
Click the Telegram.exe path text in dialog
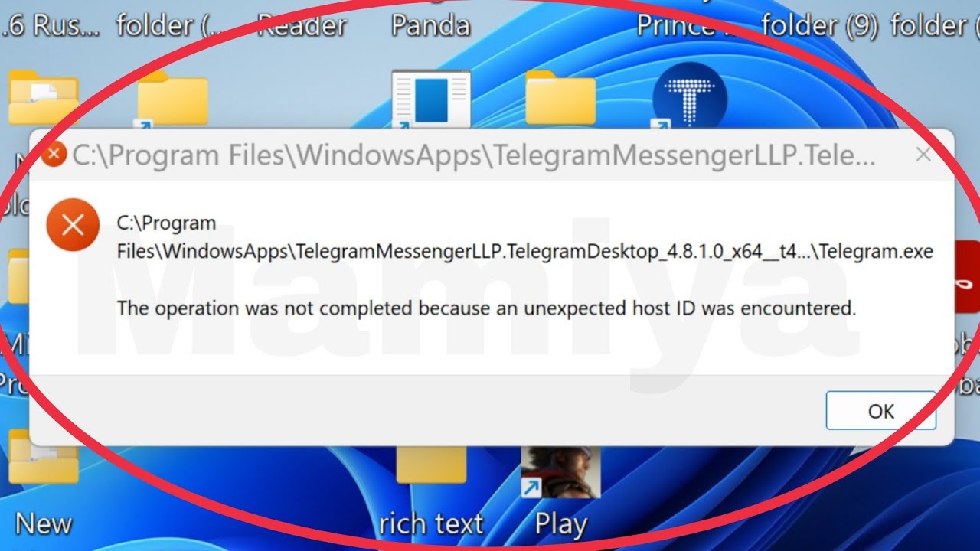click(525, 237)
